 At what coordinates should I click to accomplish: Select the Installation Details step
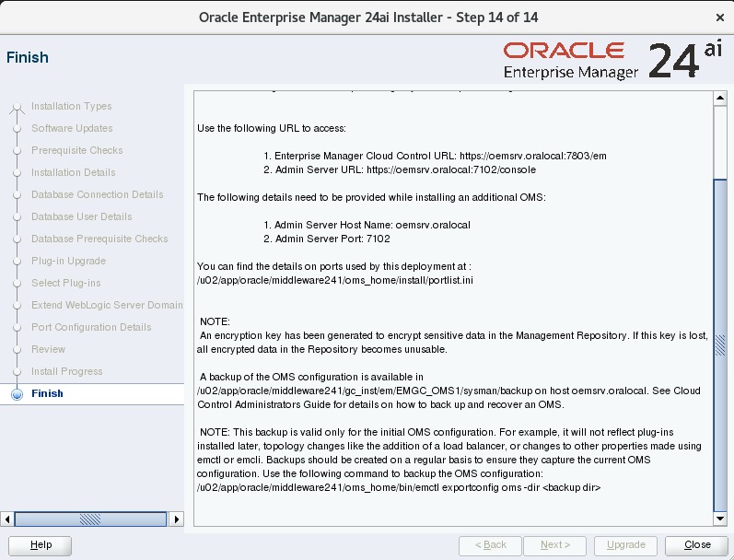(x=74, y=172)
